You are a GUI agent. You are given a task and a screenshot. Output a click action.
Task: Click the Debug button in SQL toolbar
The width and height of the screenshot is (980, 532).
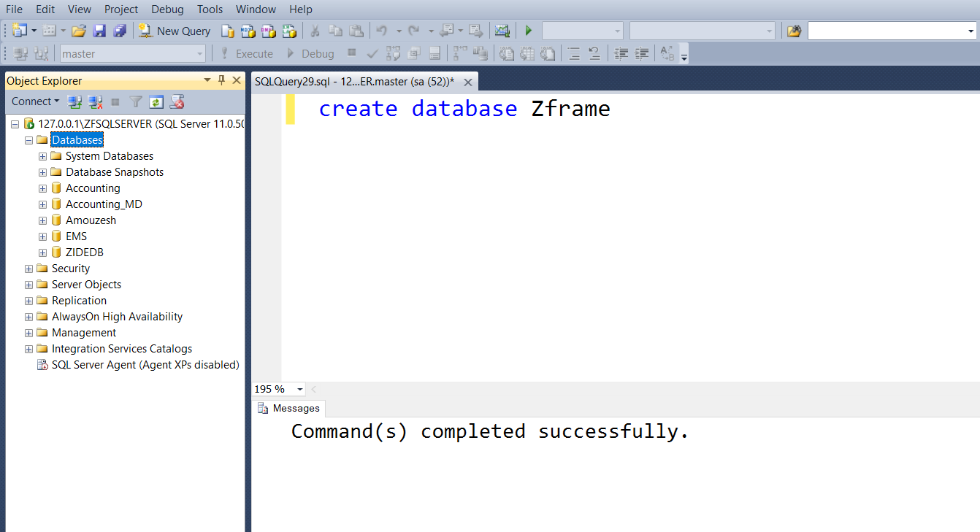[x=310, y=53]
